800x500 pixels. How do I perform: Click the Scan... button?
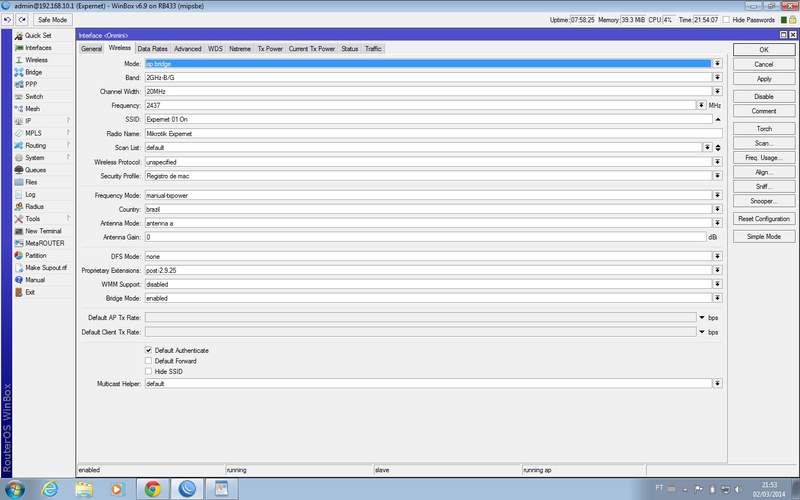(x=764, y=143)
